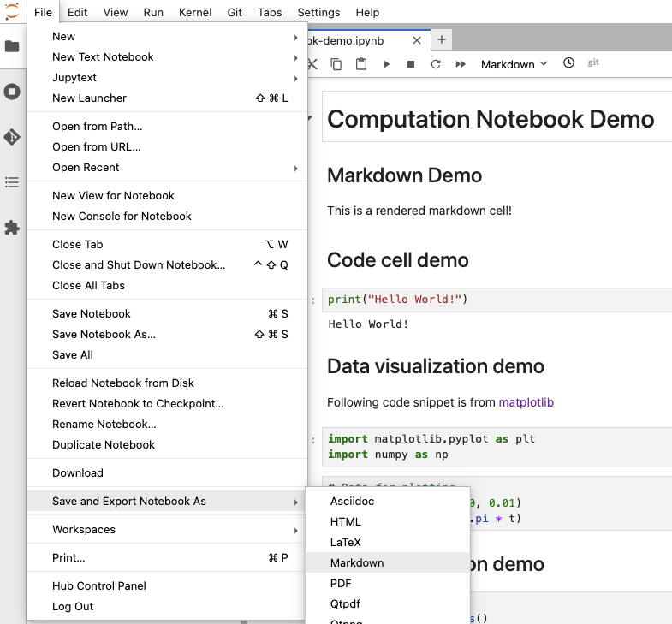672x624 pixels.
Task: Open the Git sidebar panel icon
Action: [x=12, y=137]
